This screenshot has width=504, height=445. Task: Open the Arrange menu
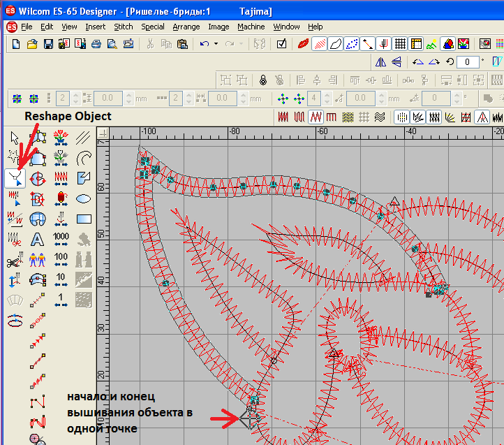(186, 27)
